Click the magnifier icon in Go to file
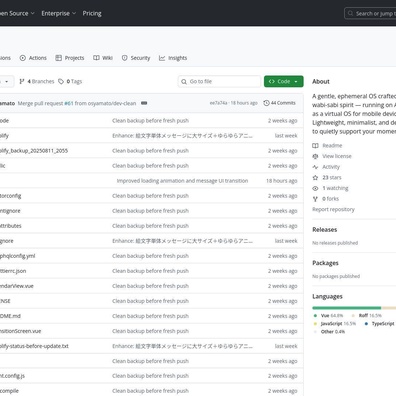The image size is (396, 396). (x=184, y=81)
